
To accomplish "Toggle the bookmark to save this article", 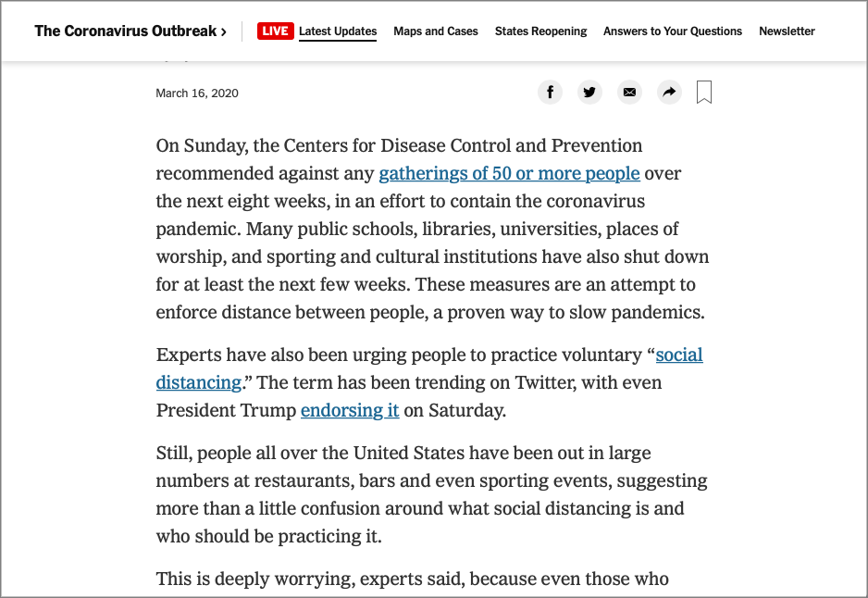I will [704, 93].
